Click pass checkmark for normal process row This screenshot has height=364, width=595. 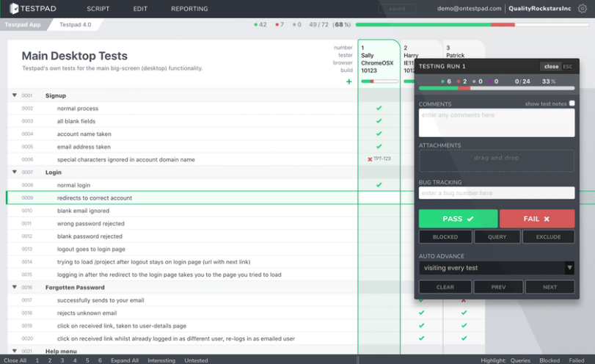click(x=379, y=108)
